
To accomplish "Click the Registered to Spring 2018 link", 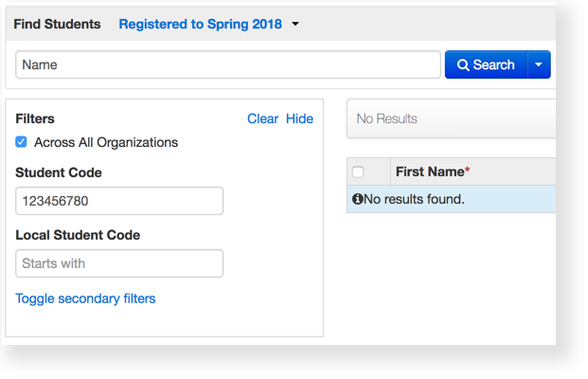I will pyautogui.click(x=200, y=25).
